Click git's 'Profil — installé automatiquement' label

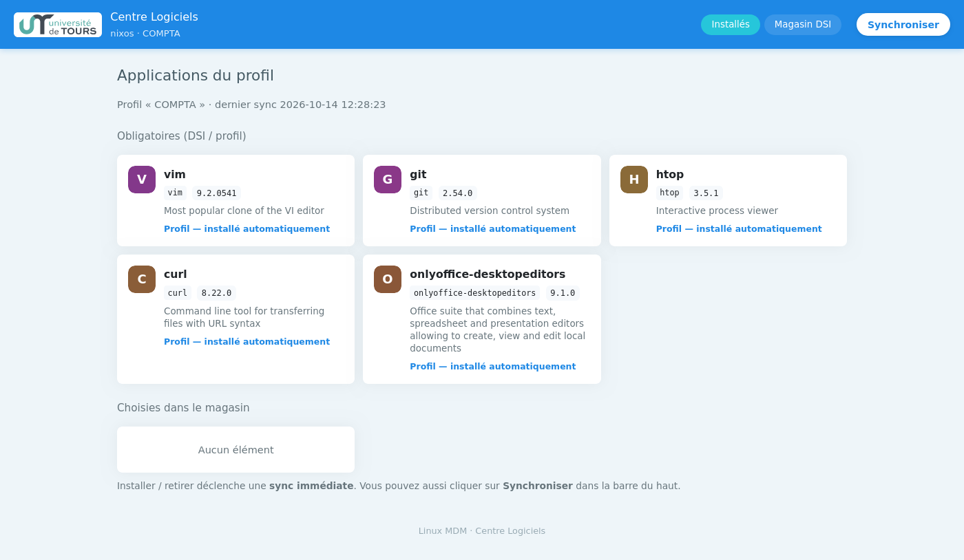coord(493,229)
